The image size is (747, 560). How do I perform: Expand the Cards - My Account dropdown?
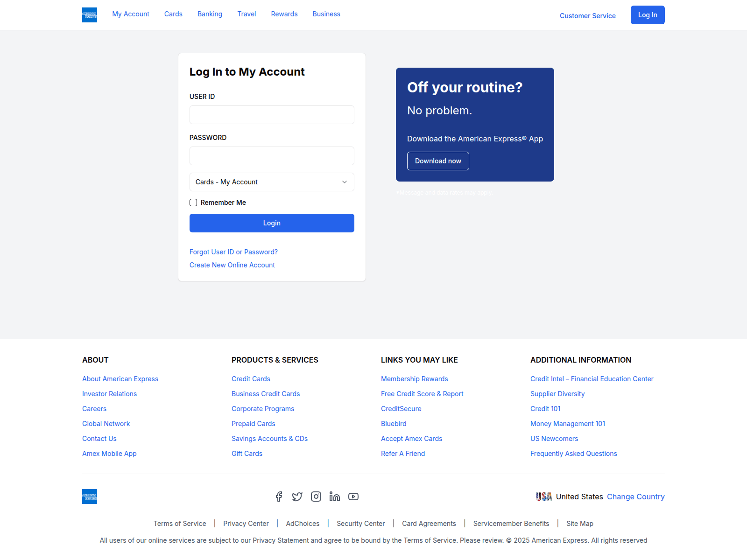click(272, 182)
